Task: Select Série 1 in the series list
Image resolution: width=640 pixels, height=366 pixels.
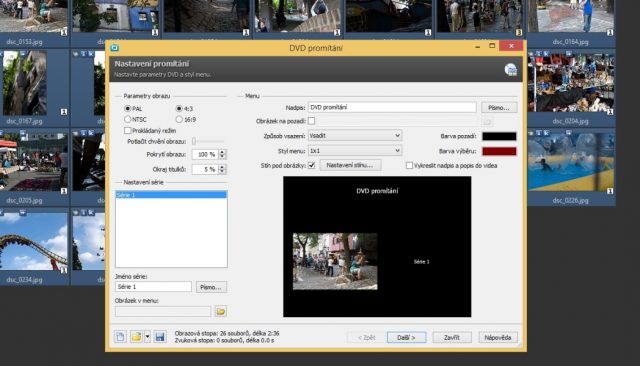Action: tap(171, 195)
